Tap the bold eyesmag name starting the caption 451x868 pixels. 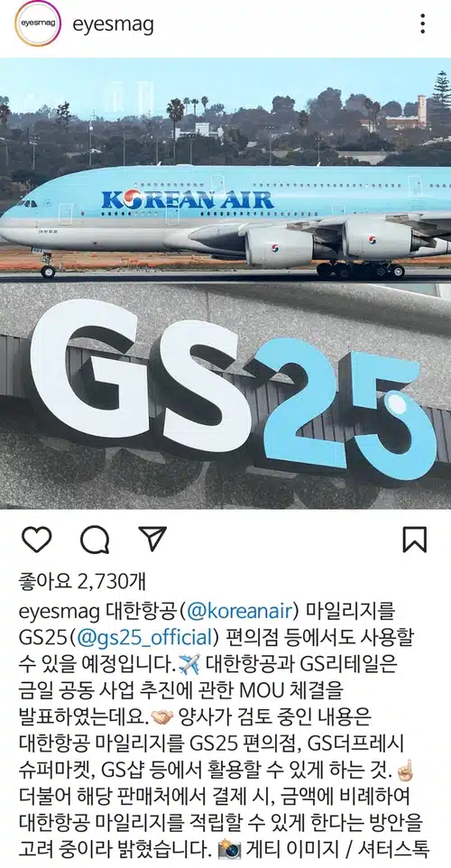[58, 613]
